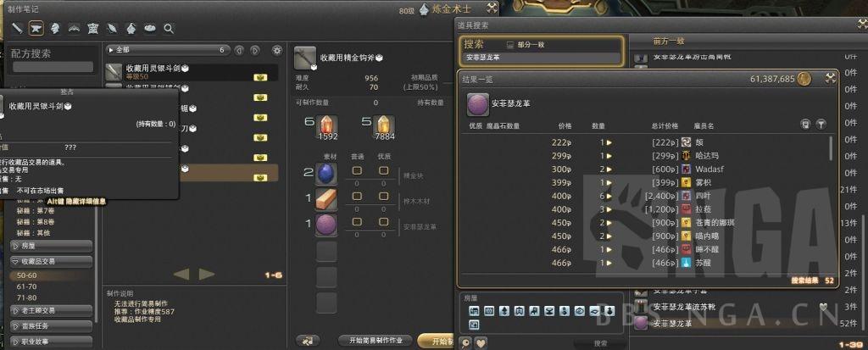Screen dimensions: 868x350
Task: Select the Carpenter saw class icon
Action: coord(17,28)
